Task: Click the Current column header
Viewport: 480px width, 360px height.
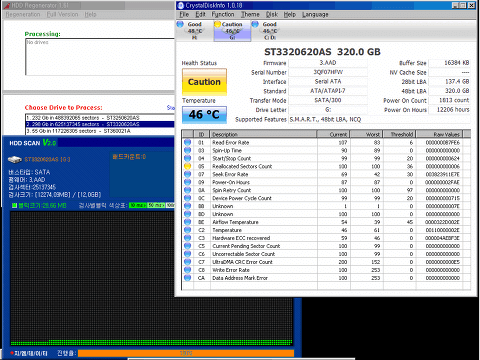Action: click(x=333, y=134)
